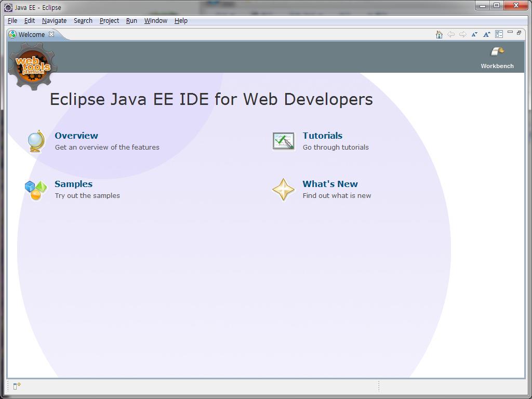The image size is (532, 399).
Task: Open the Edit menu
Action: (x=30, y=21)
